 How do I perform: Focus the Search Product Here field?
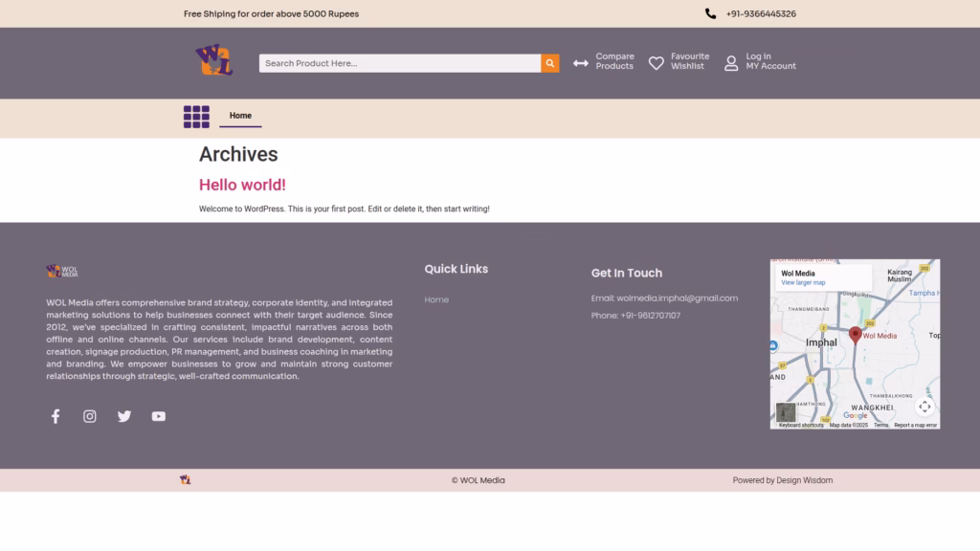399,63
